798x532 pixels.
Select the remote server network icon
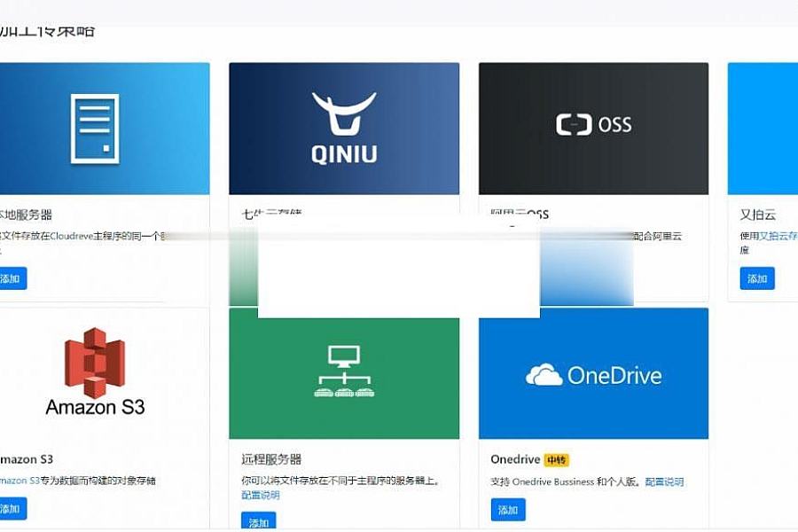tap(344, 372)
